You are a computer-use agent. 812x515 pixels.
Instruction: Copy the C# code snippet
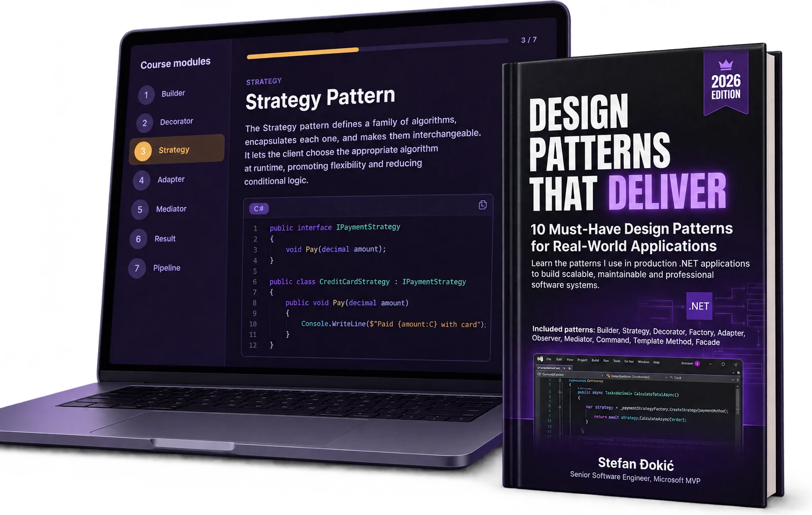pos(483,204)
